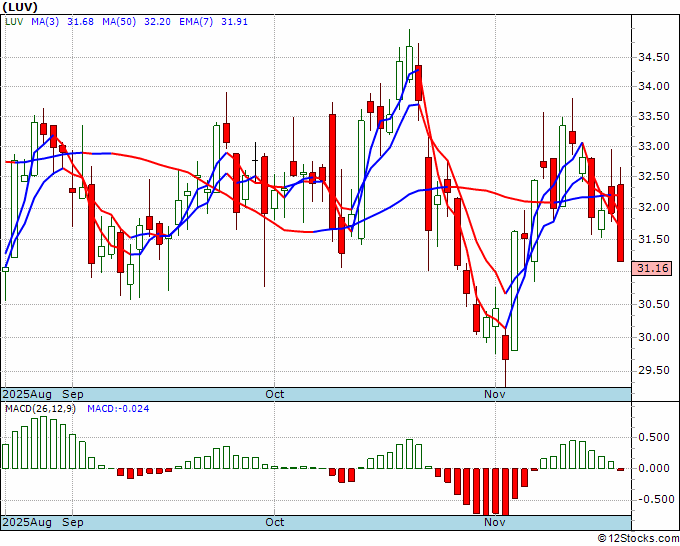
Task: Click the MA(50) value 32.20
Action: (x=157, y=22)
